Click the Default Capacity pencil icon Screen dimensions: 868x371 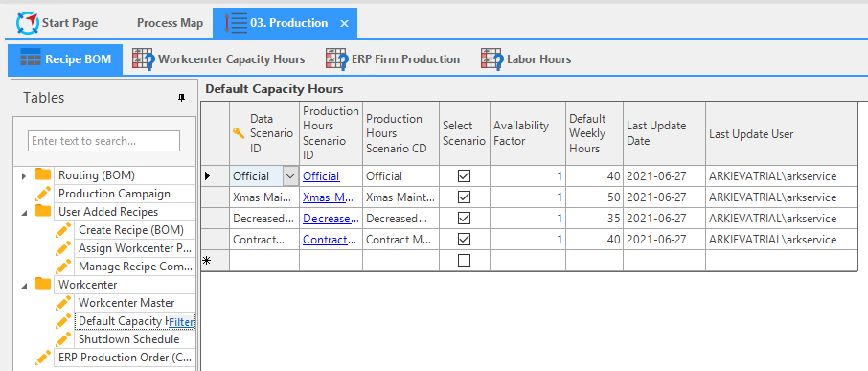point(63,320)
